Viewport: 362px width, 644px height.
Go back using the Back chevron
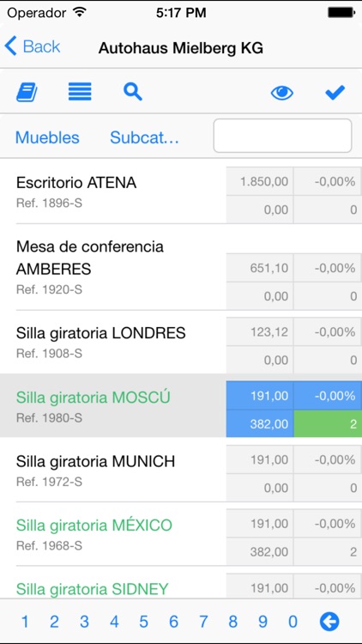33,46
